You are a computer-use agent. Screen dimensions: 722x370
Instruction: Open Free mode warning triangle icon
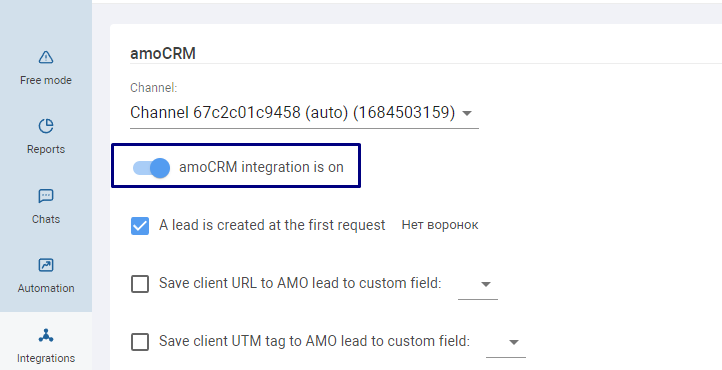tap(46, 58)
